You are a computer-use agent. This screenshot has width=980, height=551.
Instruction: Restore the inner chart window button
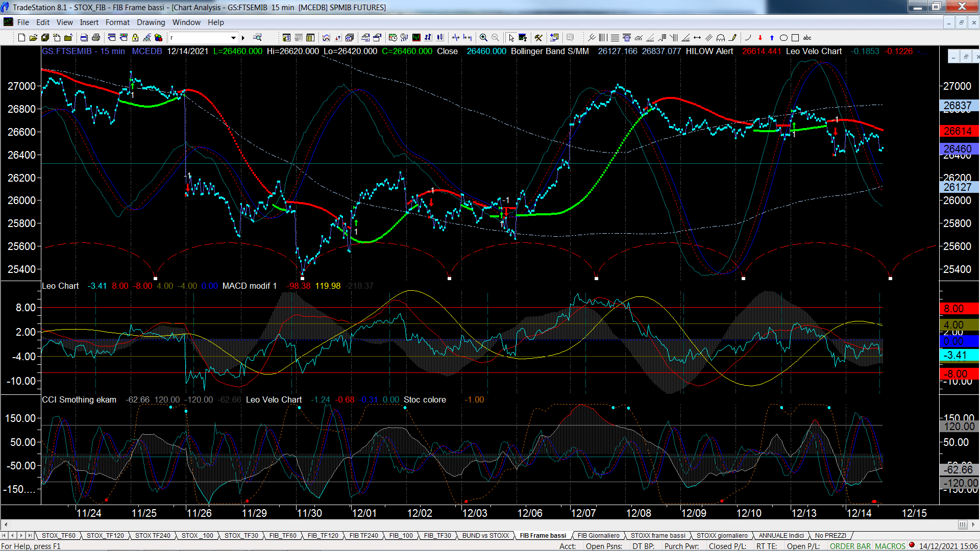point(966,57)
